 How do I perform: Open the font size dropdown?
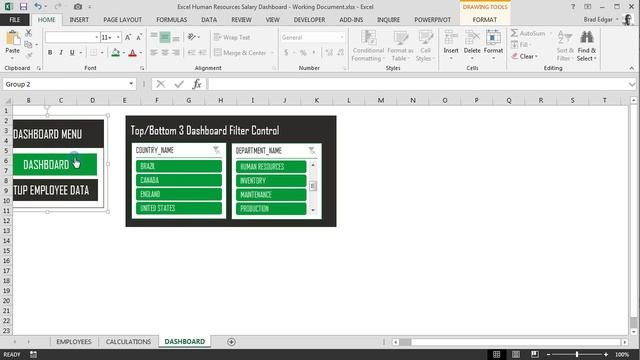click(118, 37)
